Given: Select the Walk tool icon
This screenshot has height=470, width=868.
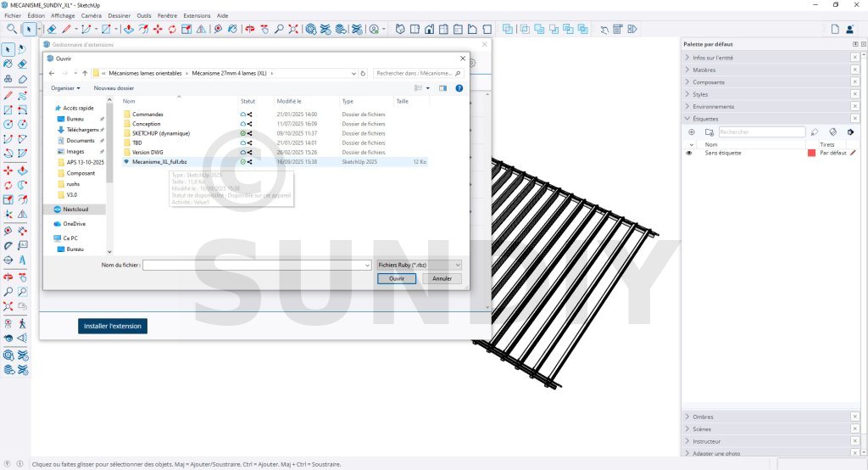Looking at the screenshot, I should [x=22, y=322].
